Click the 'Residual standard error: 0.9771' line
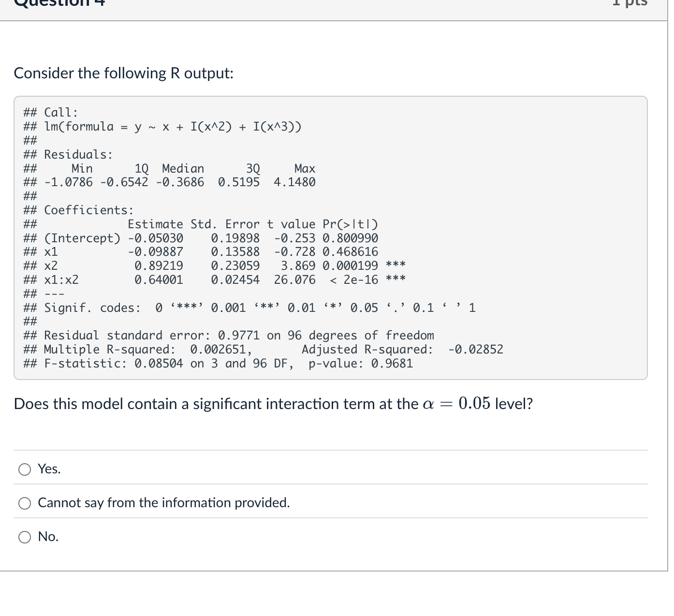The width and height of the screenshot is (674, 616). [x=229, y=336]
